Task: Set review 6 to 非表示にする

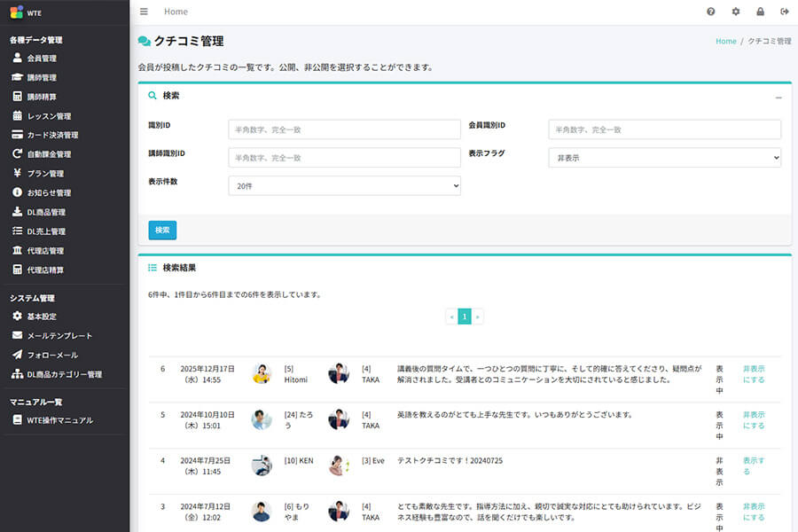Action: pos(753,373)
